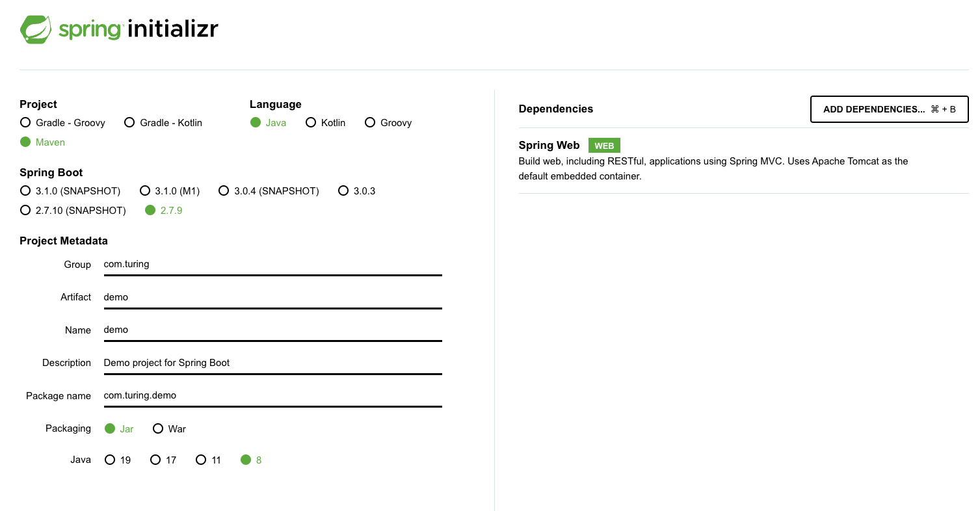This screenshot has width=980, height=511.
Task: Click the Language heading
Action: tap(276, 104)
